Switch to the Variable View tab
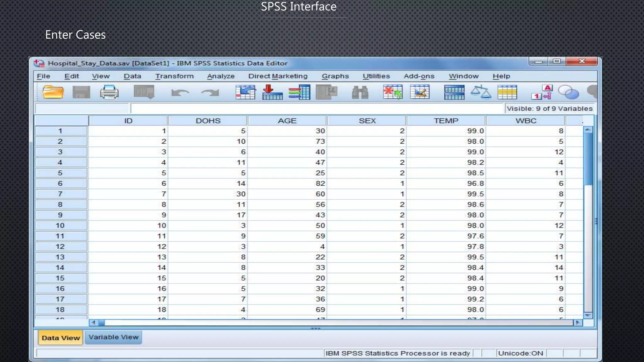 [114, 337]
